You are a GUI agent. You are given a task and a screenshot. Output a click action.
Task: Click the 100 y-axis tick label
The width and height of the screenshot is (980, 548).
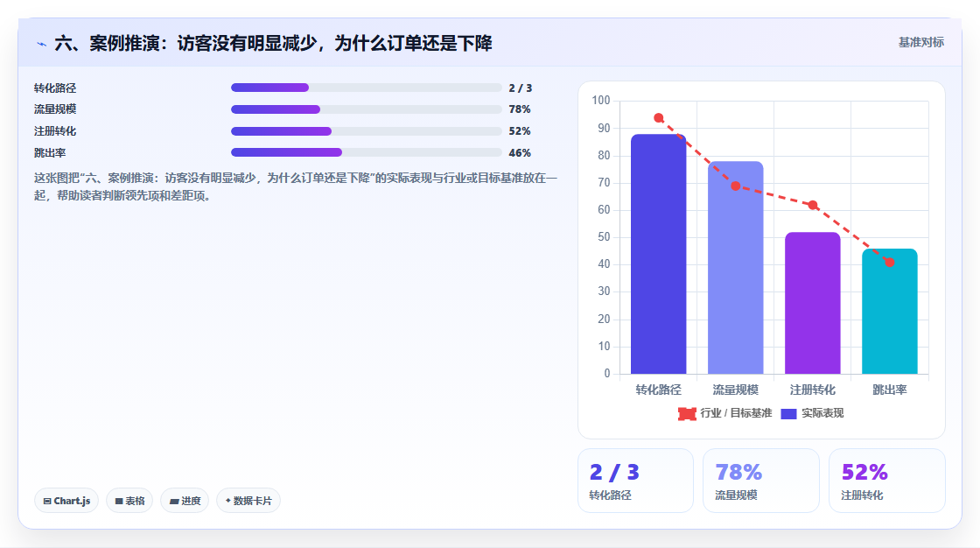600,100
